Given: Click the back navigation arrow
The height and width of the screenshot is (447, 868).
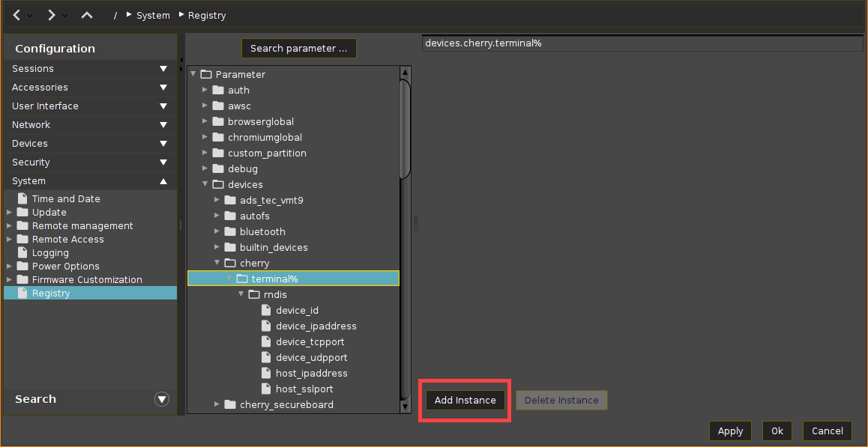Looking at the screenshot, I should tap(16, 15).
